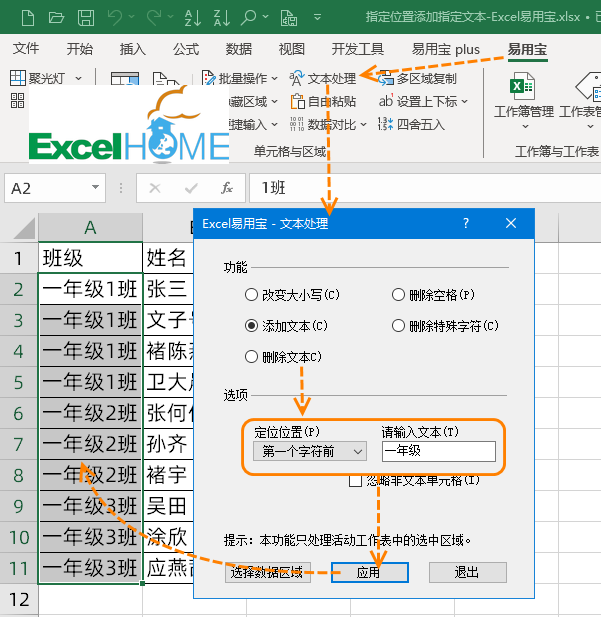The image size is (601, 617).
Task: Switch to the 公式 tab
Action: click(x=186, y=49)
